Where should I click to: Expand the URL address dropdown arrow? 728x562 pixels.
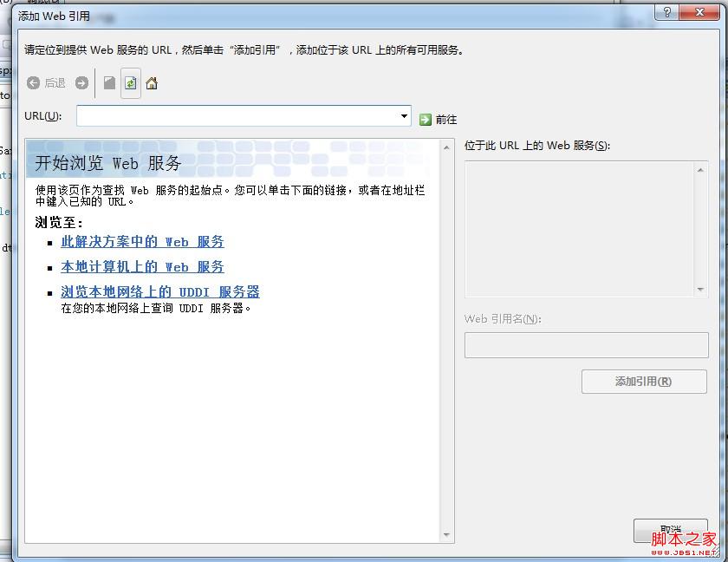(x=404, y=116)
